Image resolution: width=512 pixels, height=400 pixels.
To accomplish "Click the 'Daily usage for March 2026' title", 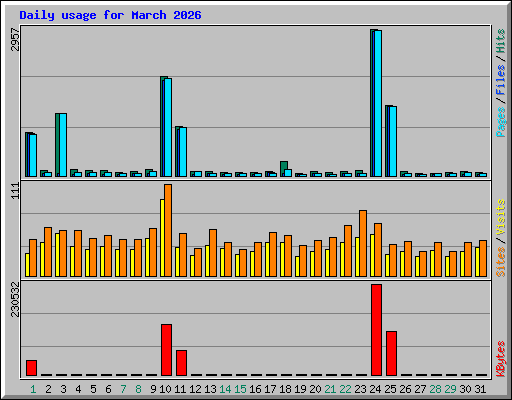I will click(x=110, y=15).
